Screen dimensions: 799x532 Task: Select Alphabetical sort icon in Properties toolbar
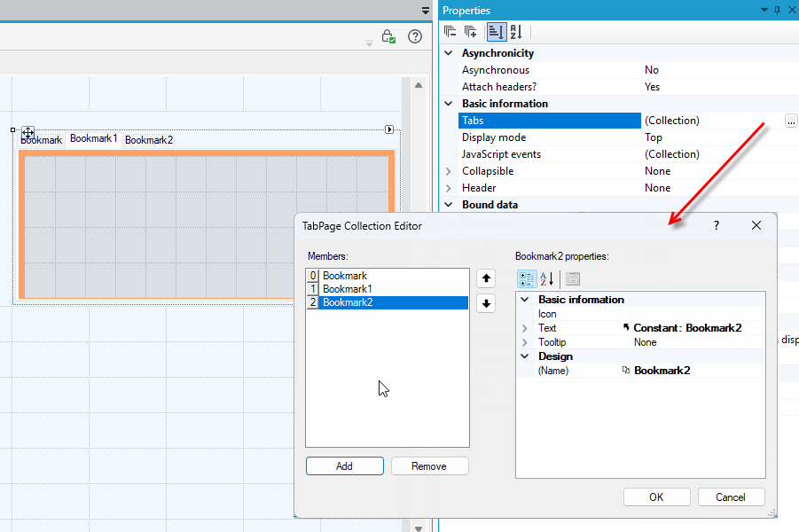(516, 32)
